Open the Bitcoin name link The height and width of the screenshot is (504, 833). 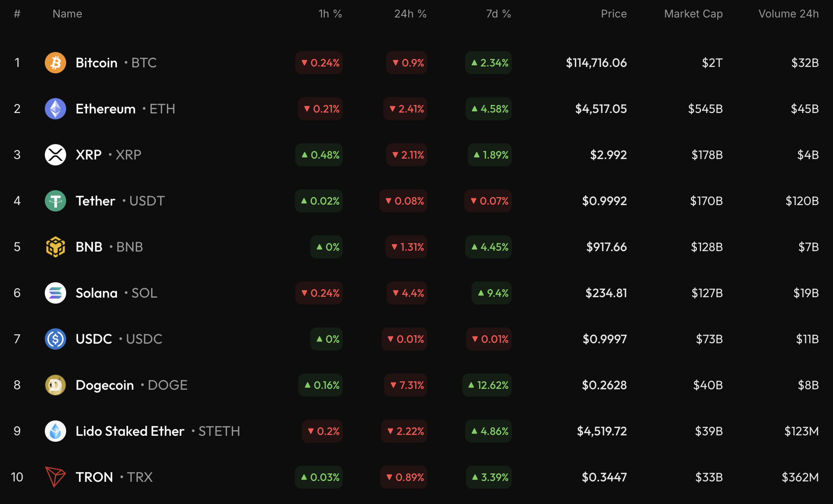(96, 63)
